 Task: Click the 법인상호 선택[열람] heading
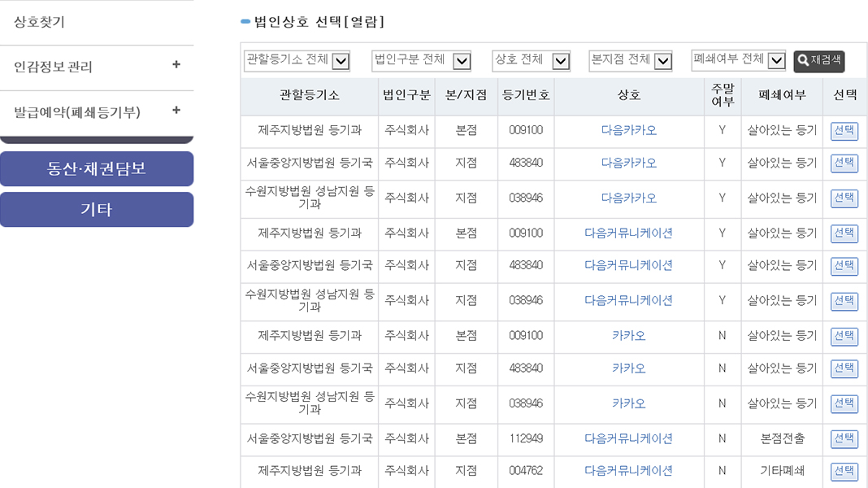pyautogui.click(x=319, y=22)
